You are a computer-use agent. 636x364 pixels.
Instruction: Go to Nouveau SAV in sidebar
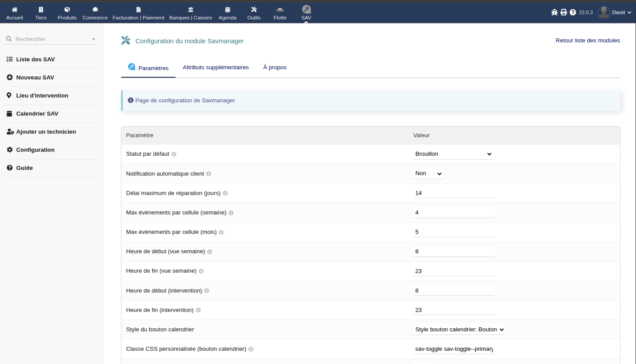[35, 78]
